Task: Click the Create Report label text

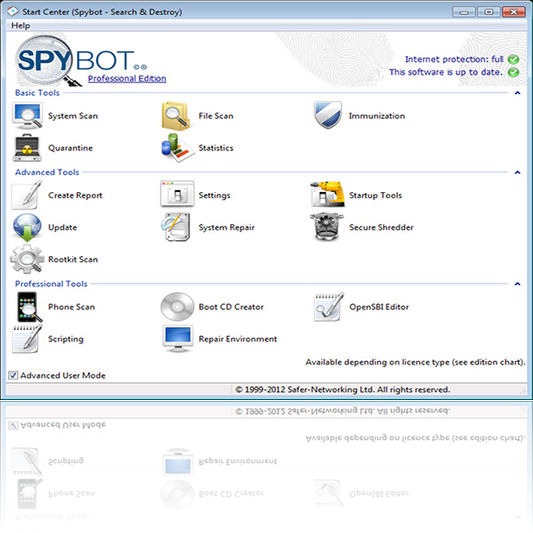Action: point(75,195)
